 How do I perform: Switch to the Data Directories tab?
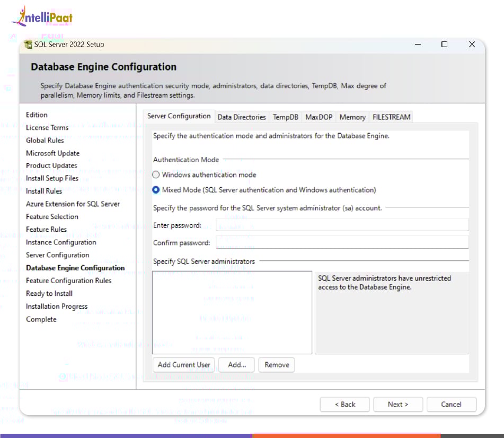242,117
